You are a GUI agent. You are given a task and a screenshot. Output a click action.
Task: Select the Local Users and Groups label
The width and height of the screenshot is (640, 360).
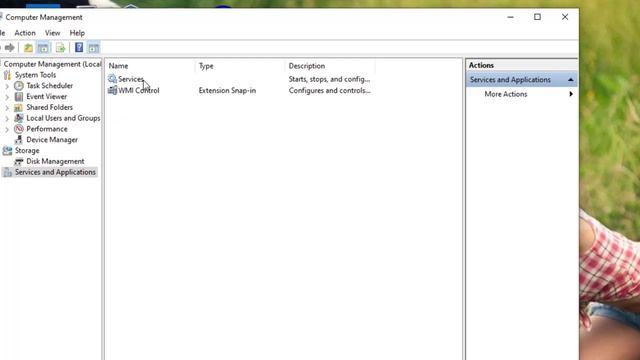coord(63,118)
